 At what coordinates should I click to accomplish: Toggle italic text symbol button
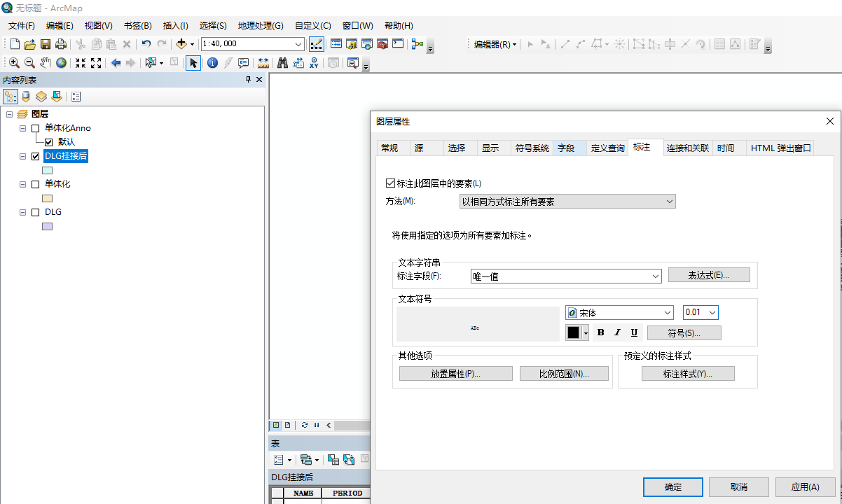(x=618, y=332)
